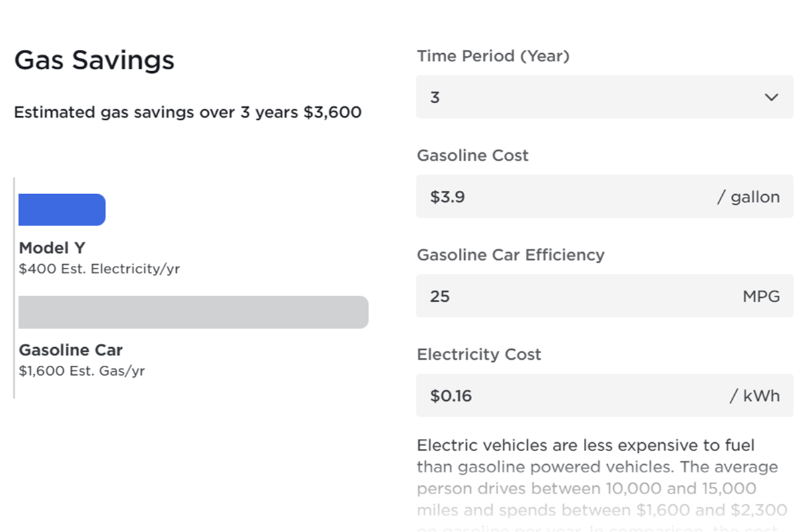
Task: Click the $400 Est. Electricity/yr label
Action: pyautogui.click(x=100, y=269)
